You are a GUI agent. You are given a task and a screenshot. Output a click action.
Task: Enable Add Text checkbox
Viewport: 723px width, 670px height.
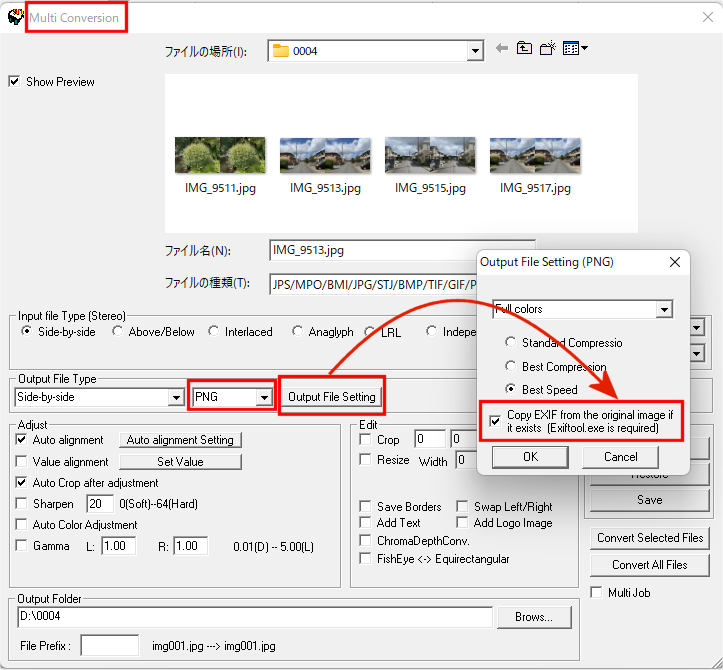(365, 522)
